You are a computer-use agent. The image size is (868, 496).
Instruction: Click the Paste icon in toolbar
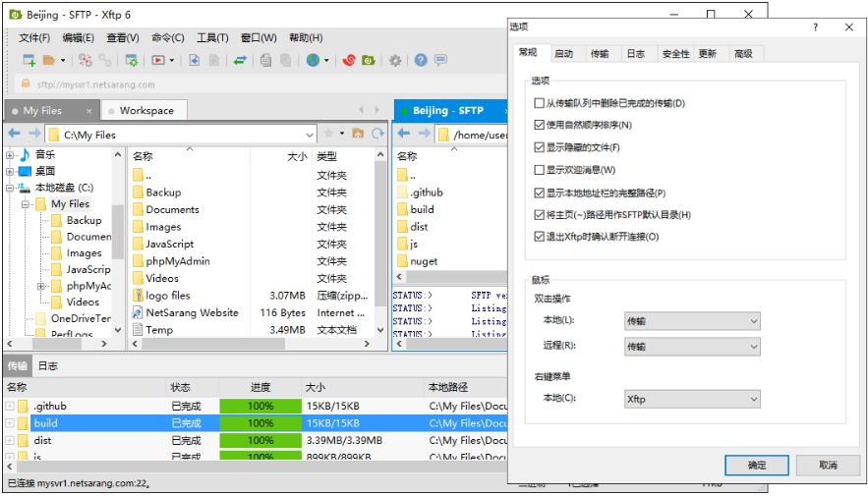pyautogui.click(x=286, y=60)
